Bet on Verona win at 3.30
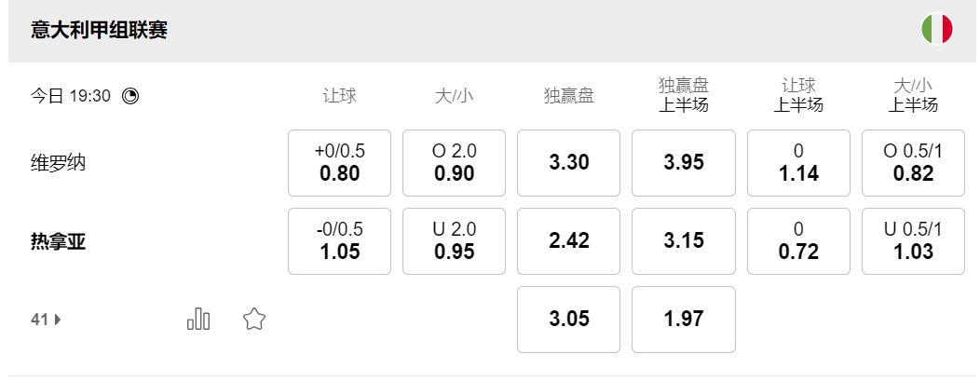Screen dimensions: 980x382 pos(568,163)
